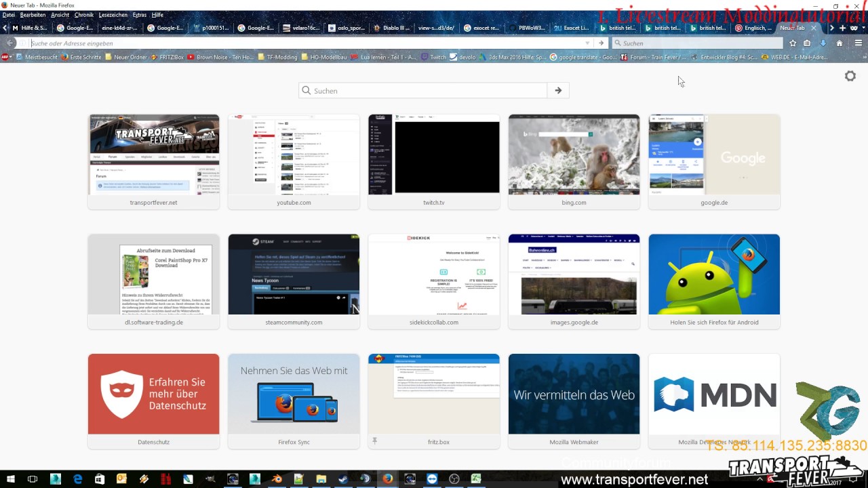Open the Mozilla Webmaker tile
This screenshot has height=488, width=868.
coord(574,401)
